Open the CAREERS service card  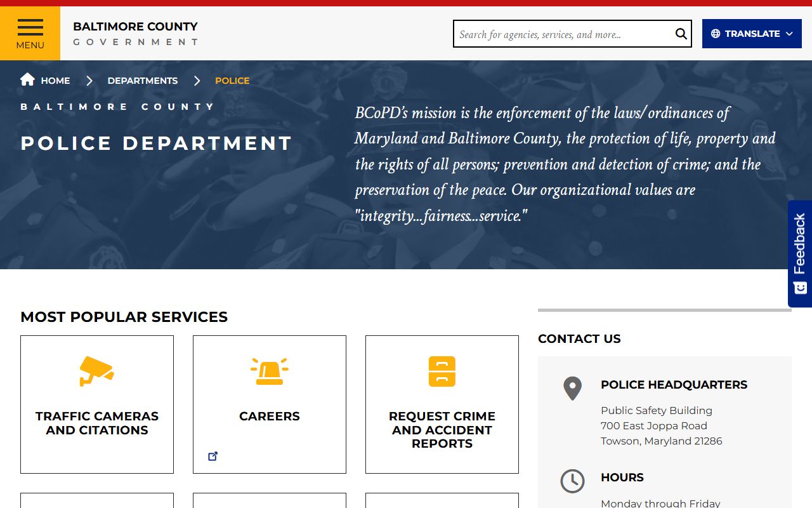pos(270,404)
